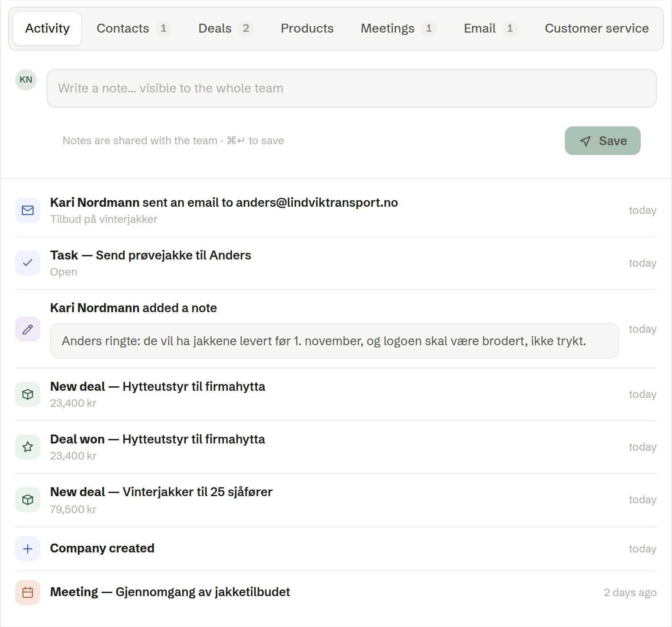
Task: Click the box icon for New deal Vinterjakker
Action: tap(28, 500)
